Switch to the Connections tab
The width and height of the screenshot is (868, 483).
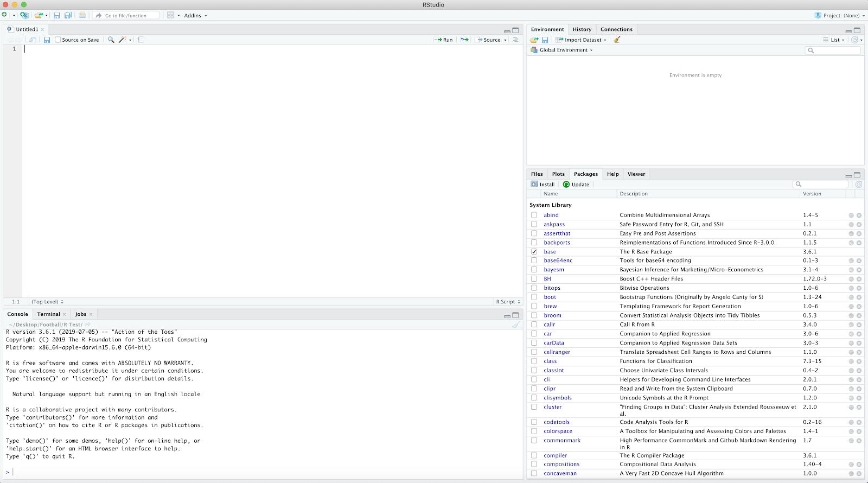point(616,29)
